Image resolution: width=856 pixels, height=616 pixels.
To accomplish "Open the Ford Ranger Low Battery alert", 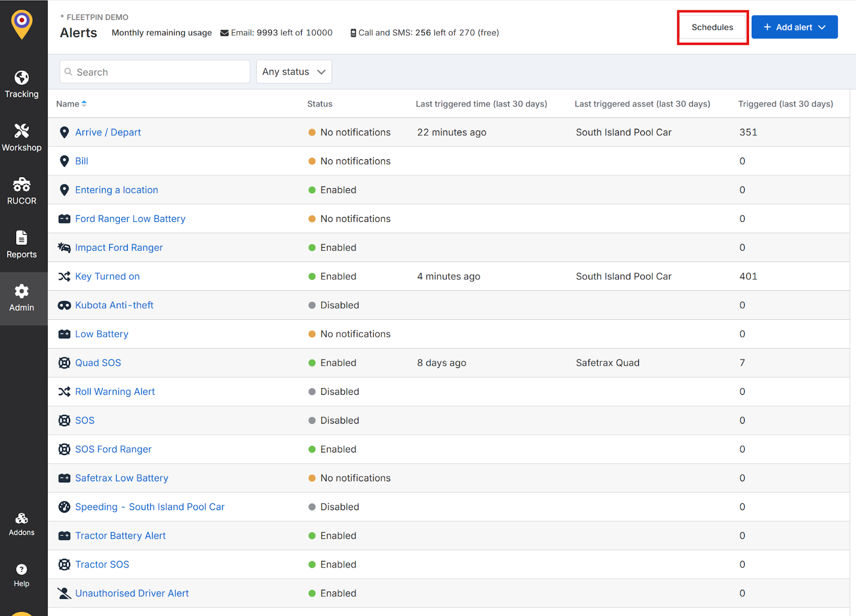I will [x=130, y=219].
